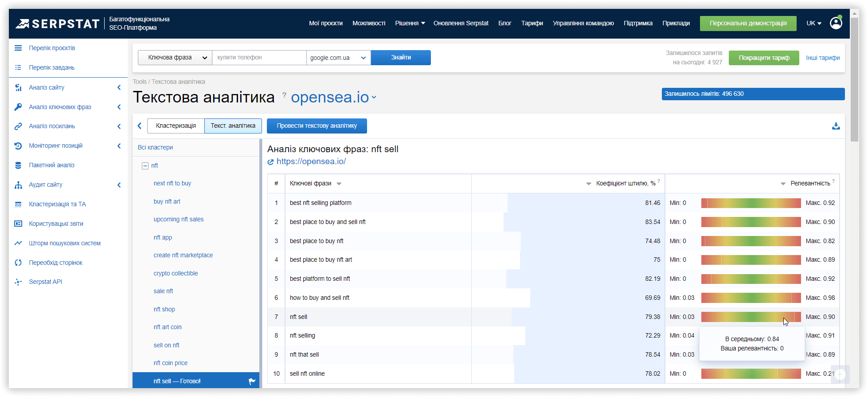The width and height of the screenshot is (868, 397).
Task: Open the Інші тарифи link
Action: (x=823, y=58)
